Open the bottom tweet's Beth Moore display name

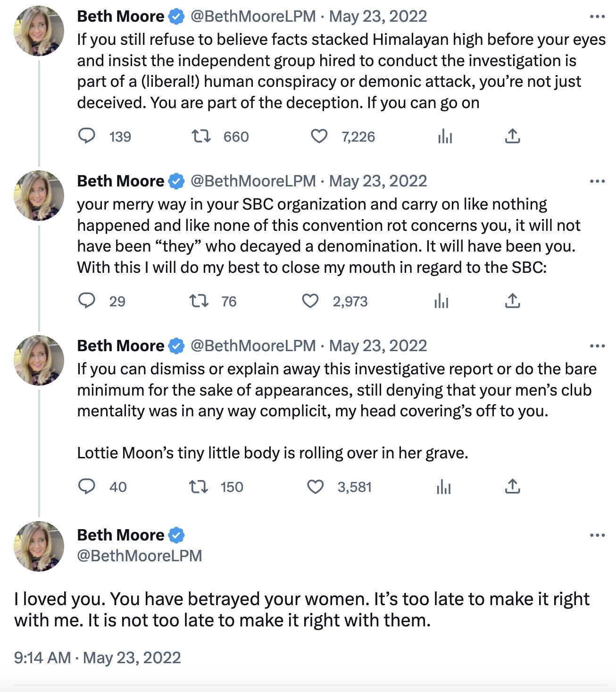(118, 535)
